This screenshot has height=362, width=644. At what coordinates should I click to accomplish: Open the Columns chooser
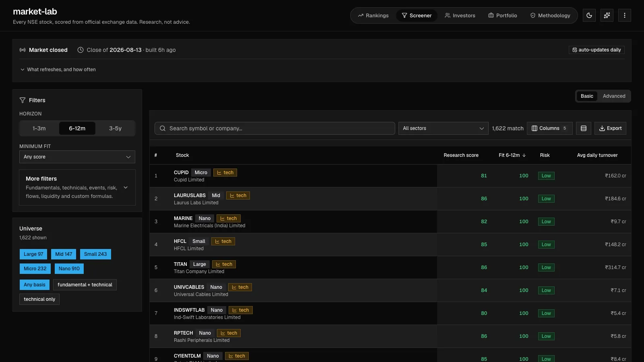[549, 128]
